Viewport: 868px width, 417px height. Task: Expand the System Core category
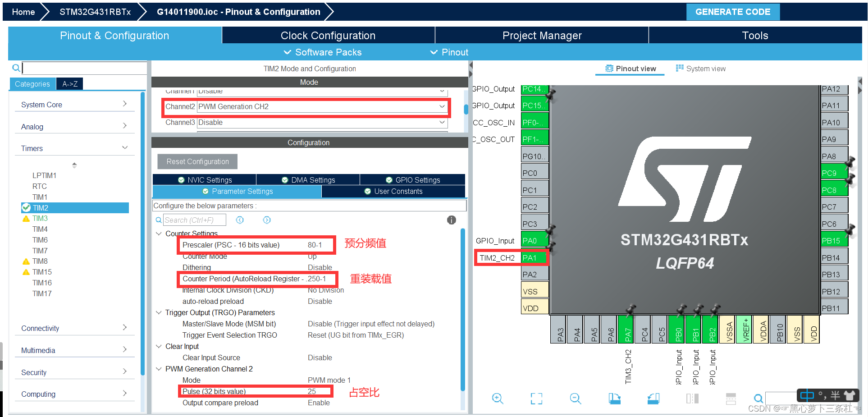point(75,104)
